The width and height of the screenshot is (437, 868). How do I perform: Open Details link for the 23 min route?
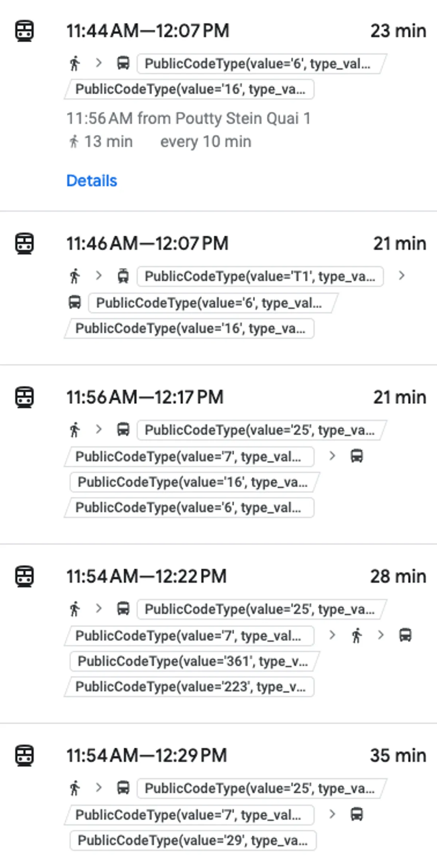point(92,181)
